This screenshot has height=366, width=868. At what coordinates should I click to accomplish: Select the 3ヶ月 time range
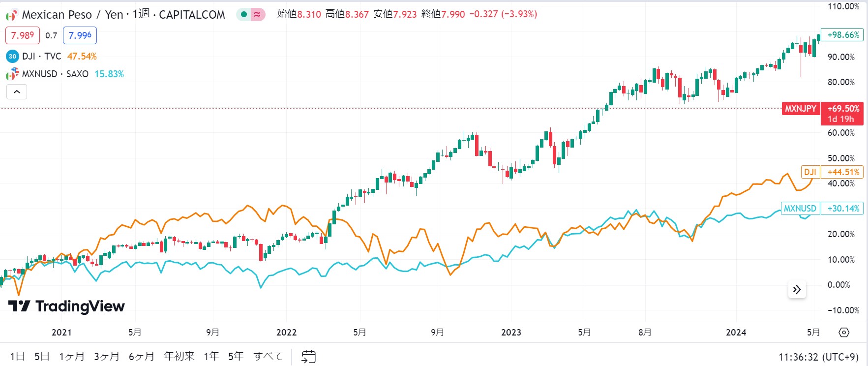[107, 356]
